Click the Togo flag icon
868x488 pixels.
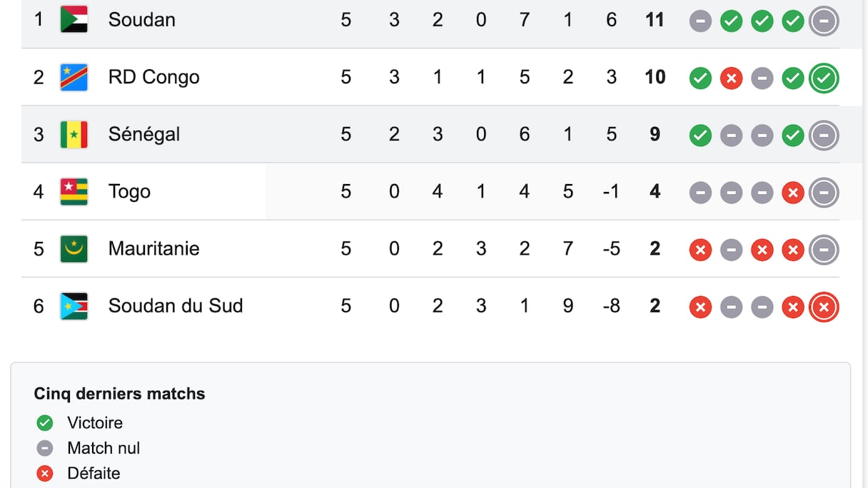point(74,191)
